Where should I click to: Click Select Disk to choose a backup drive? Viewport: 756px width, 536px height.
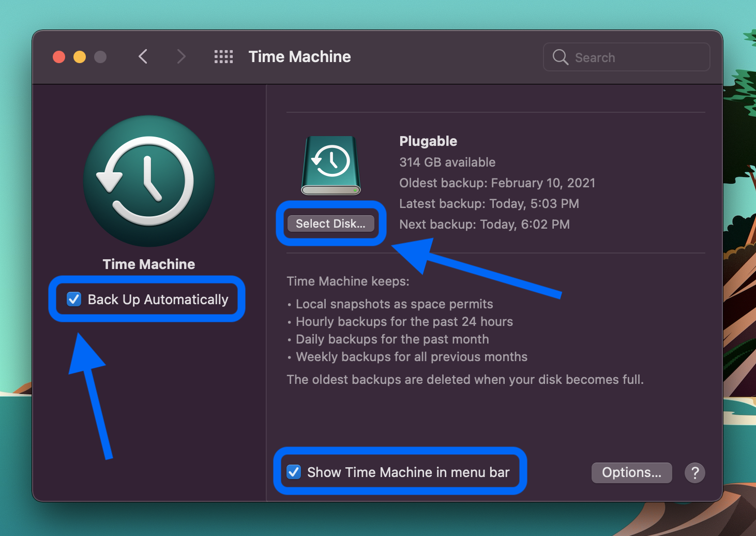pos(330,224)
